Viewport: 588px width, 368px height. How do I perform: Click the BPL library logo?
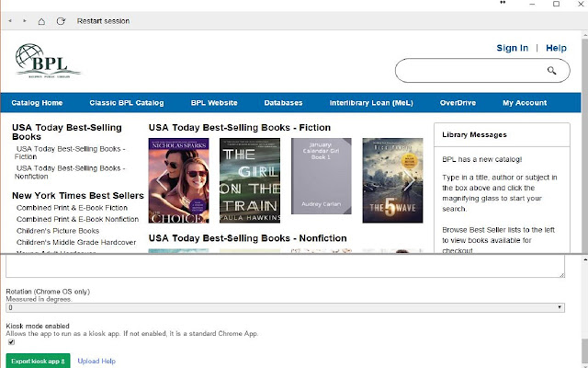(x=48, y=61)
